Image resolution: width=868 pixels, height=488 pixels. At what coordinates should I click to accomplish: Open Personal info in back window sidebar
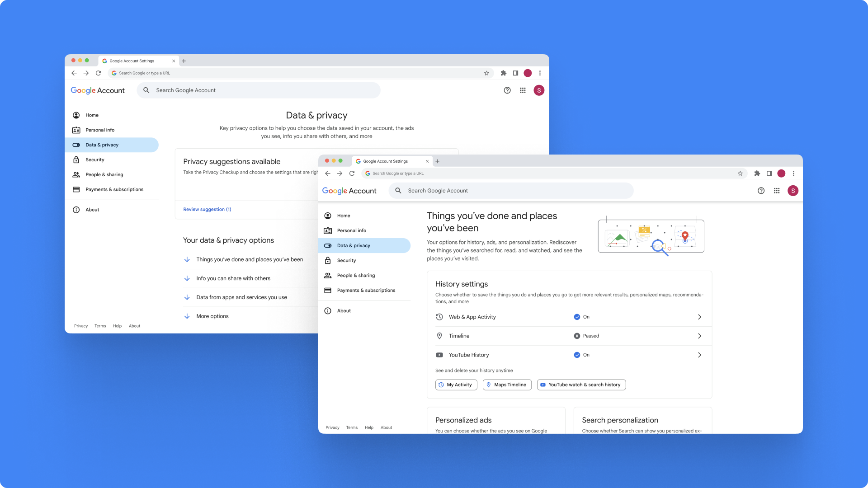(100, 130)
